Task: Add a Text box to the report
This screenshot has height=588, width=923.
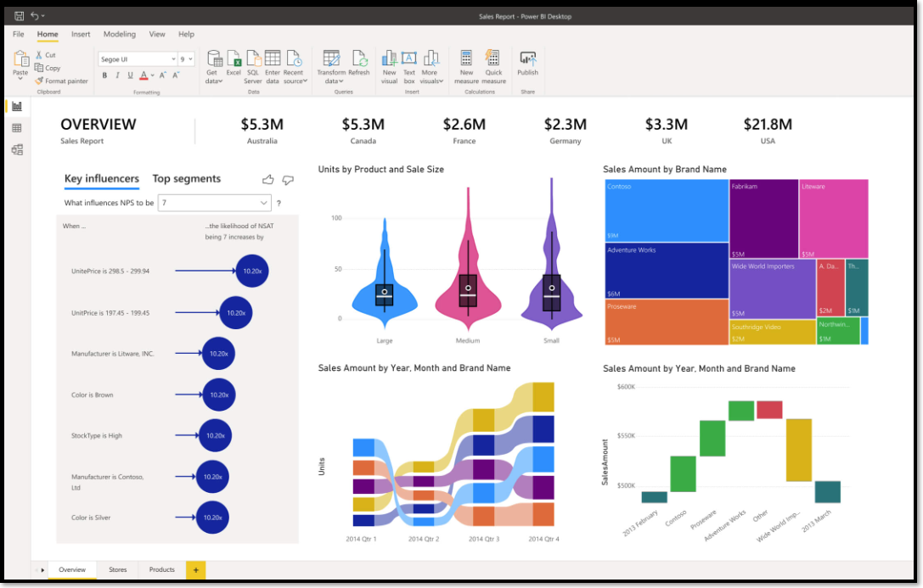Action: click(x=408, y=66)
